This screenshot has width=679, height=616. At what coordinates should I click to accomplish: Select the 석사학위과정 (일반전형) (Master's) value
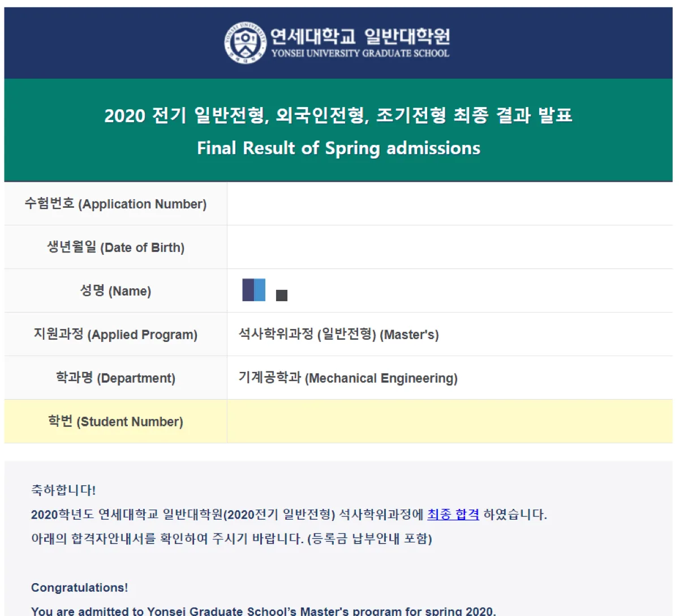[338, 335]
